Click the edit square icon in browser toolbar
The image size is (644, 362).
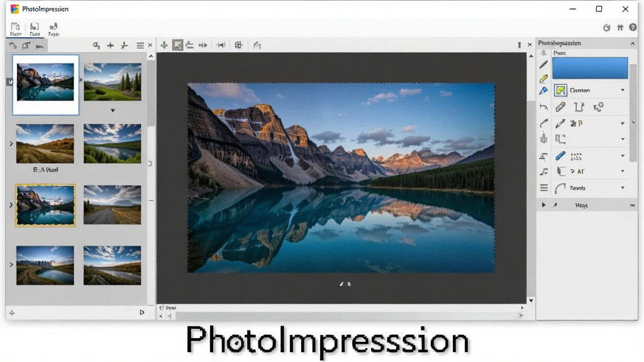[26, 45]
